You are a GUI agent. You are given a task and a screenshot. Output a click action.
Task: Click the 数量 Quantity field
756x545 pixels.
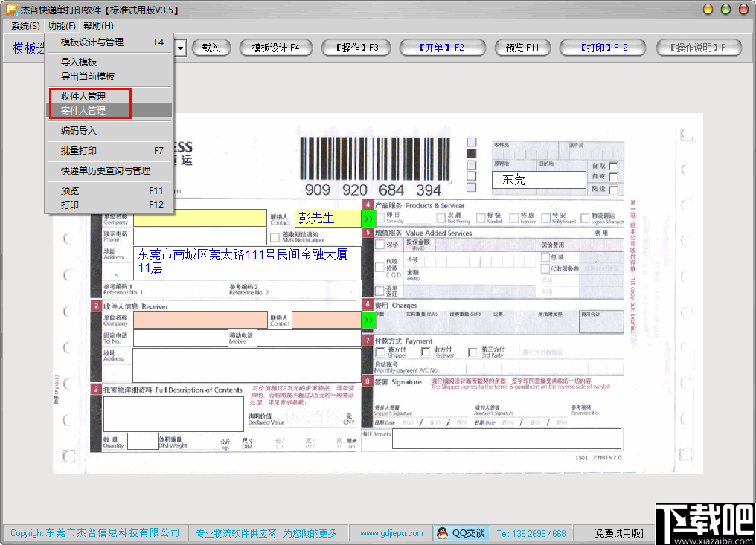point(143,442)
